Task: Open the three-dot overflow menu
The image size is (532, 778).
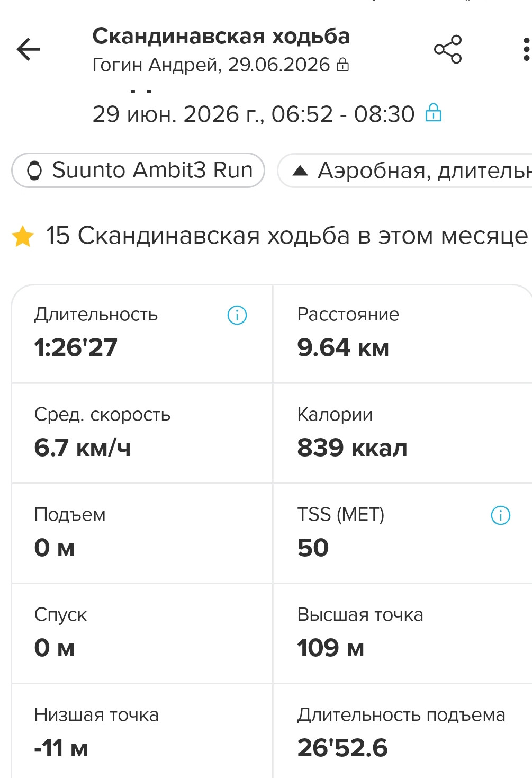Action: pyautogui.click(x=526, y=49)
